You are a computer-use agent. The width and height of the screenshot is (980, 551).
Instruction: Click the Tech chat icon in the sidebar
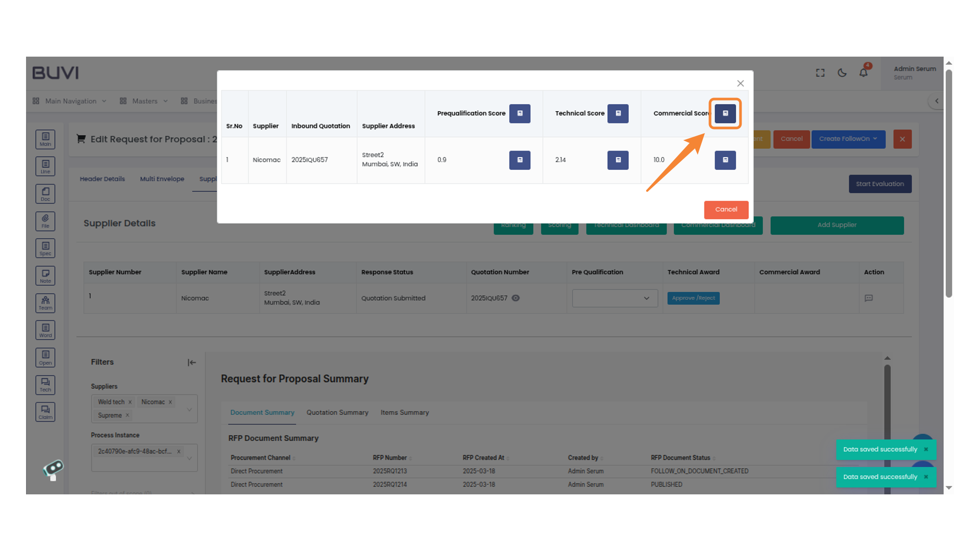coord(45,385)
